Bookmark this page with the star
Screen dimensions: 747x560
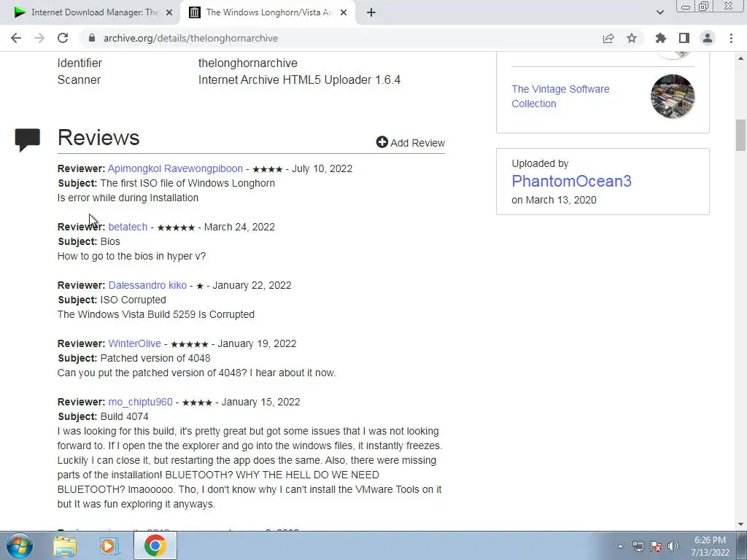pyautogui.click(x=632, y=38)
